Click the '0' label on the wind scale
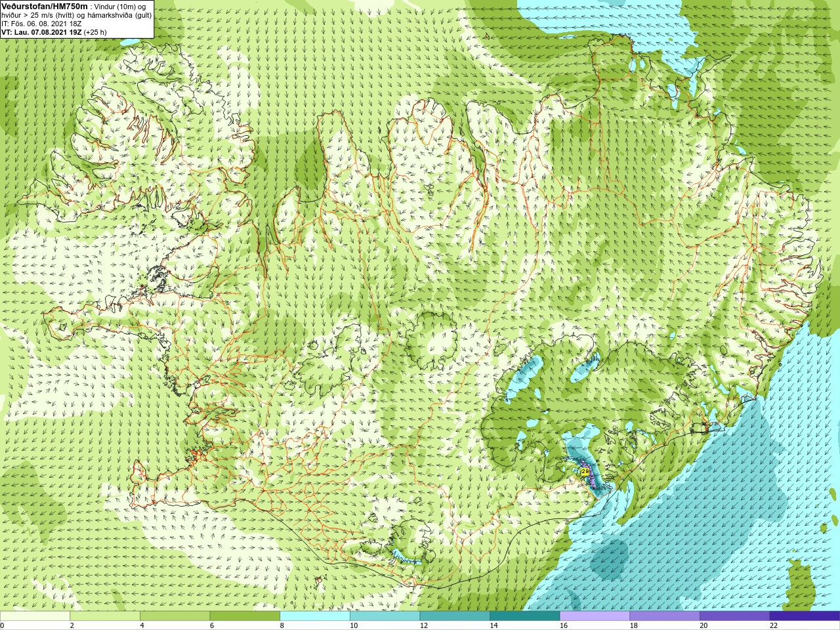 point(2,625)
